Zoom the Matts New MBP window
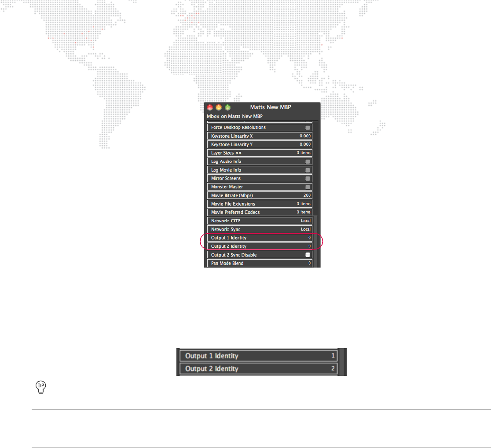 click(227, 107)
